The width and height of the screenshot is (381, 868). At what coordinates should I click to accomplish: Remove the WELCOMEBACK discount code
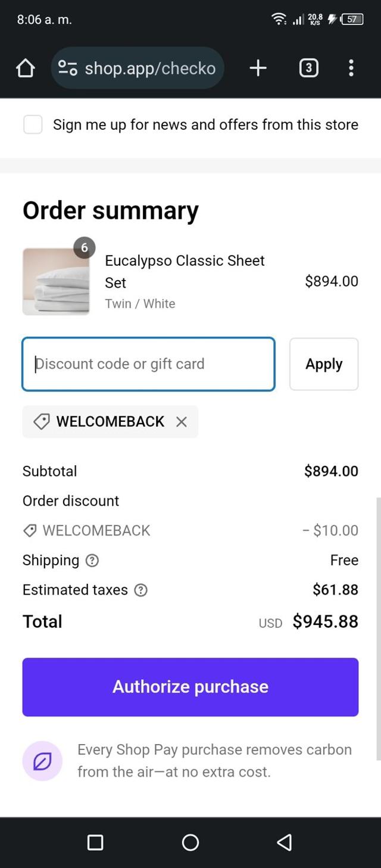(182, 422)
